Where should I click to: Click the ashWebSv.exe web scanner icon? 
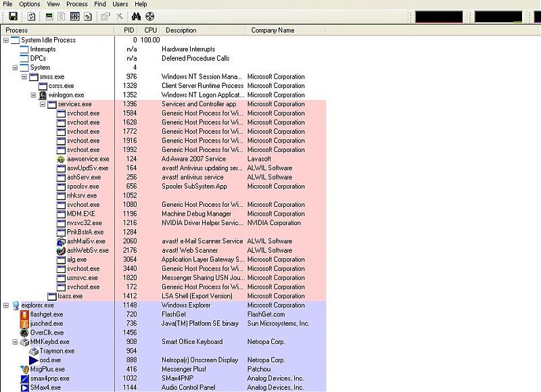click(x=61, y=250)
